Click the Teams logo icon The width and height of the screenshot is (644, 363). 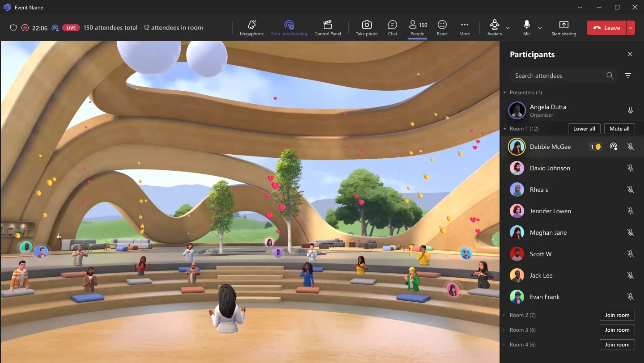pyautogui.click(x=8, y=8)
